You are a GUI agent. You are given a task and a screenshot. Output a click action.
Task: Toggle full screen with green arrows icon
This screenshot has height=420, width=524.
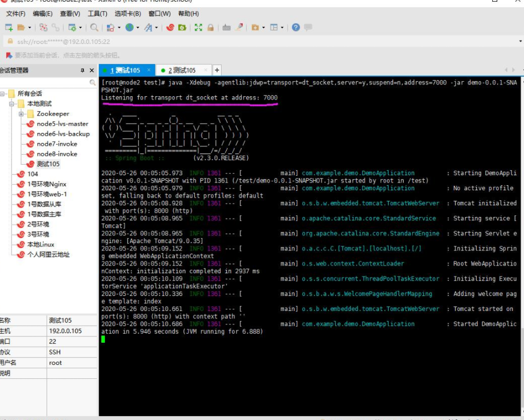tap(198, 27)
